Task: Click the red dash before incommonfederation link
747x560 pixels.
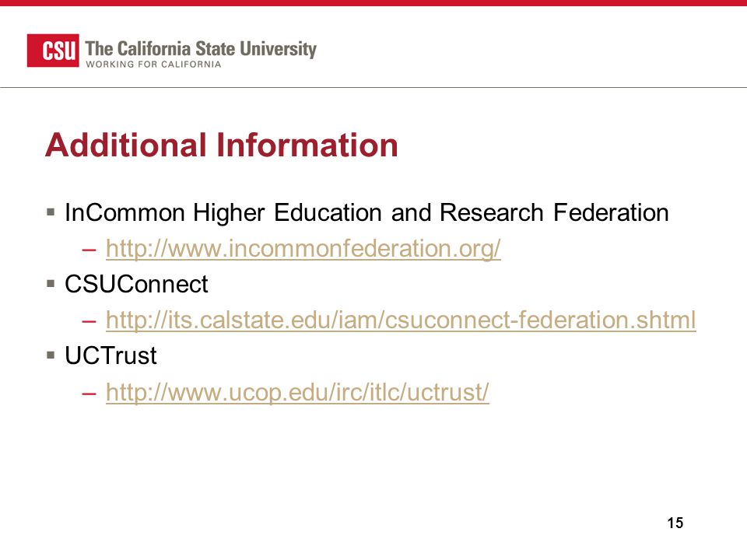Action: click(89, 249)
